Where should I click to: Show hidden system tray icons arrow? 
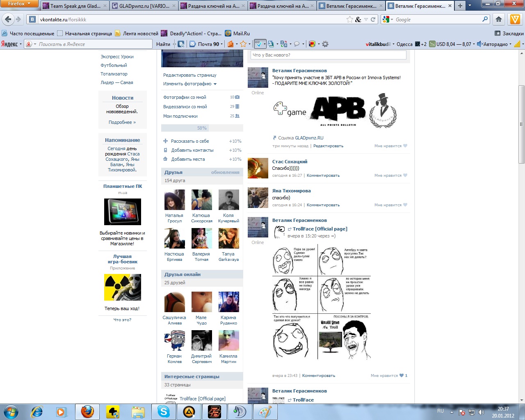pyautogui.click(x=452, y=412)
